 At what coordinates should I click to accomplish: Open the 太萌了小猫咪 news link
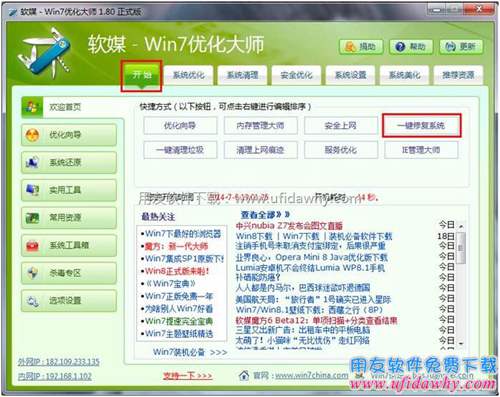303,341
